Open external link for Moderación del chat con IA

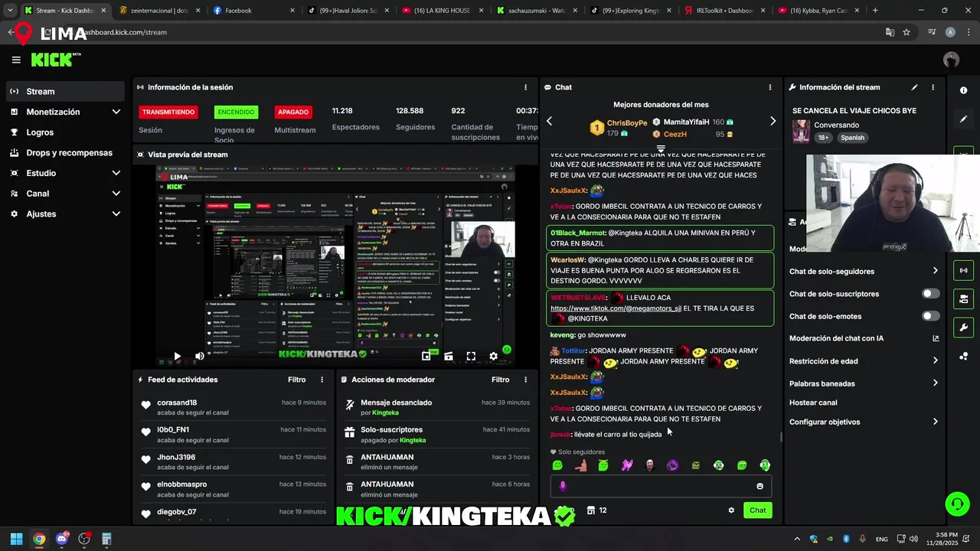[x=936, y=338]
